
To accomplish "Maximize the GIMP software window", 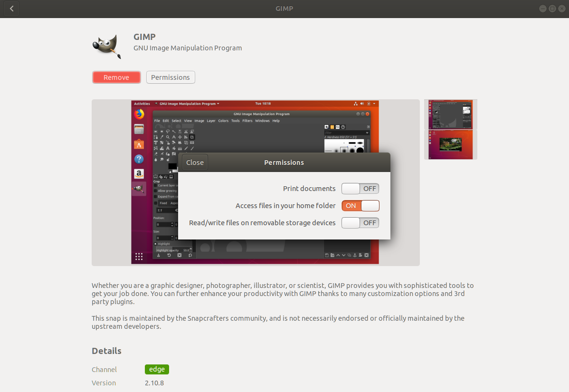I will click(552, 9).
